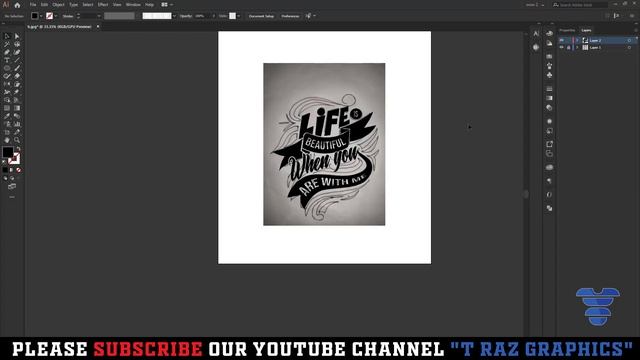
Task: Open the Stroke panel icon
Action: (x=549, y=89)
